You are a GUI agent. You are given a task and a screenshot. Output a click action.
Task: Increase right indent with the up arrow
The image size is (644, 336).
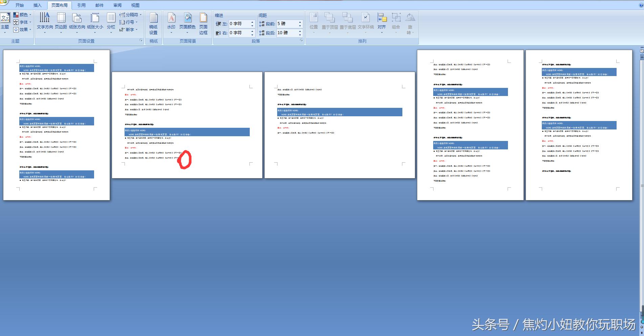(252, 31)
